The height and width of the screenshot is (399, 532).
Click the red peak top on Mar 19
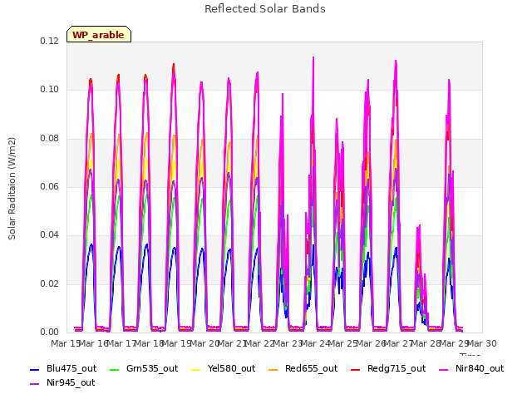(x=174, y=65)
